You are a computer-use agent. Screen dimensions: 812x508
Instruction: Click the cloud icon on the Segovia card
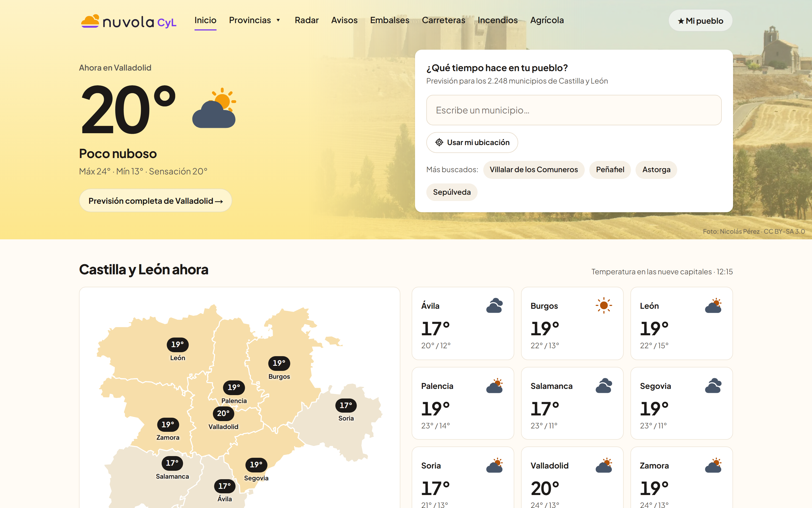[x=713, y=385]
